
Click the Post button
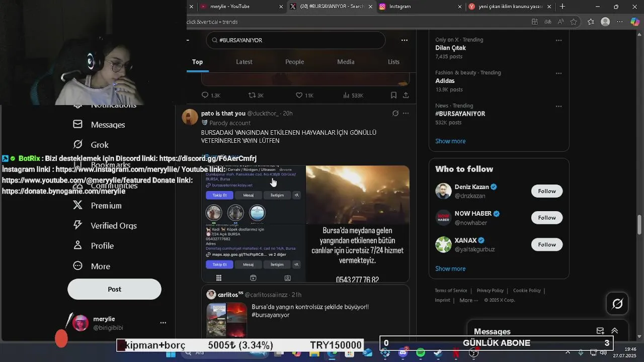pos(114,289)
